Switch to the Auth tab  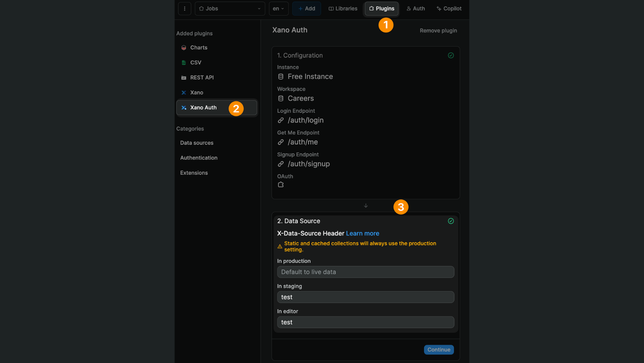pyautogui.click(x=415, y=8)
